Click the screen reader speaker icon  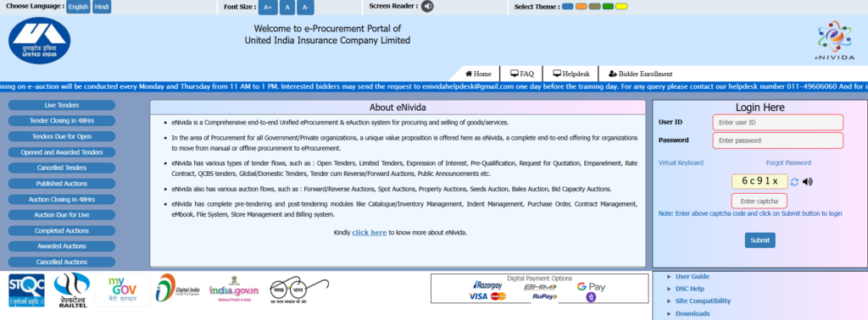[427, 7]
